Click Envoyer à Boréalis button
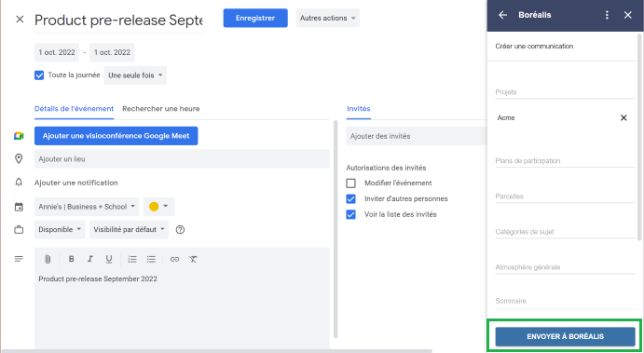Image resolution: width=644 pixels, height=353 pixels. 565,336
